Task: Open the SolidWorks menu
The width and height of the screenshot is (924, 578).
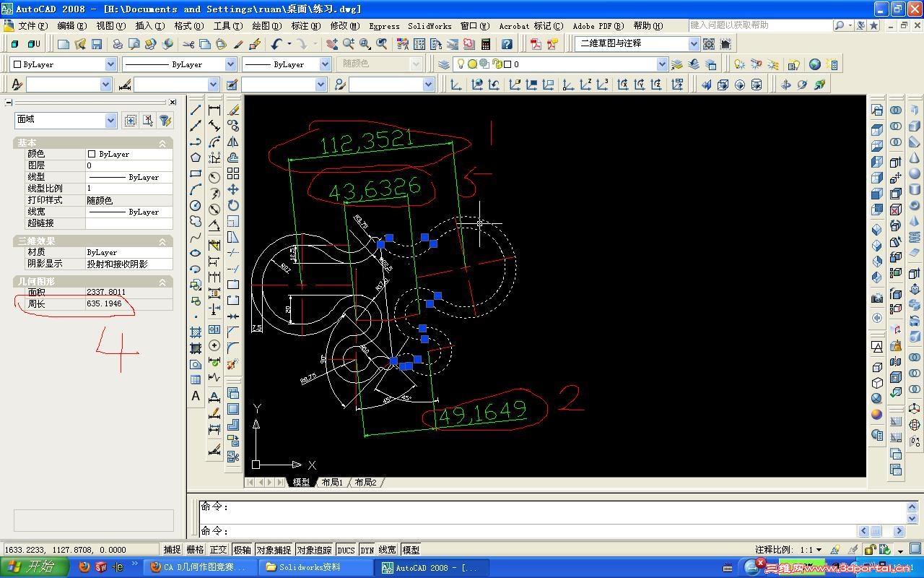Action: coord(430,26)
